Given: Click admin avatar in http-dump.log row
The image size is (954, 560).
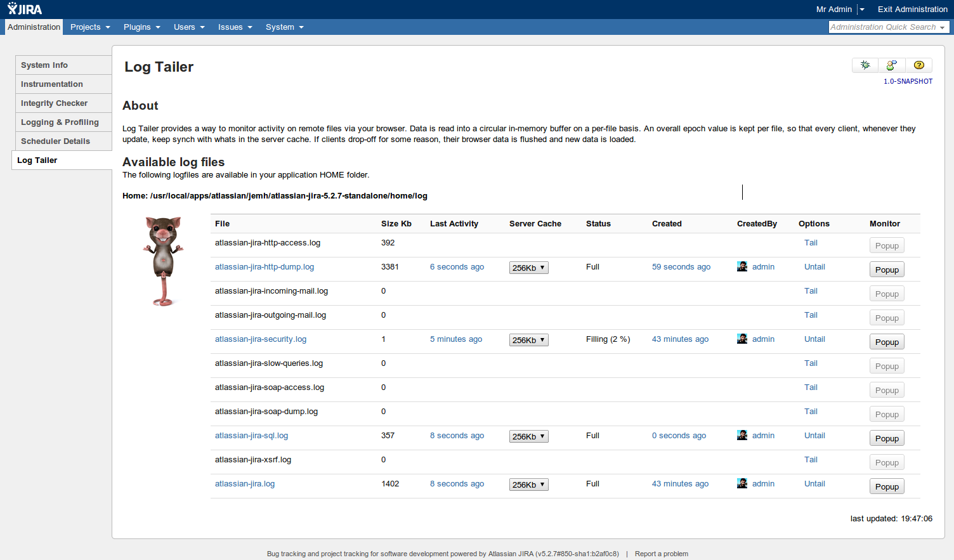Looking at the screenshot, I should tap(742, 266).
